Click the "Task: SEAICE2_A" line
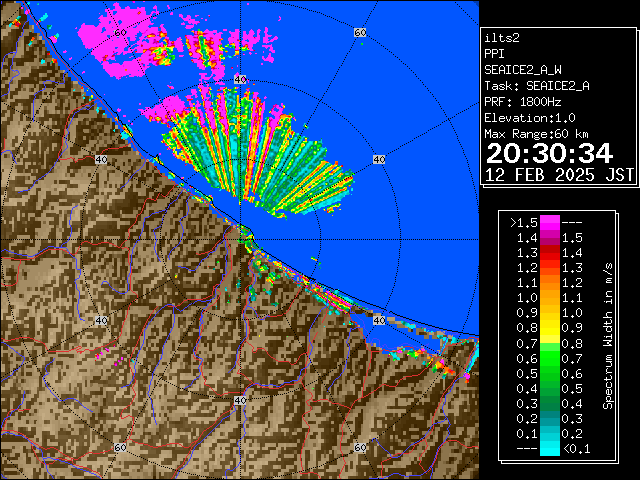Viewport: 640px width, 480px height. point(537,86)
